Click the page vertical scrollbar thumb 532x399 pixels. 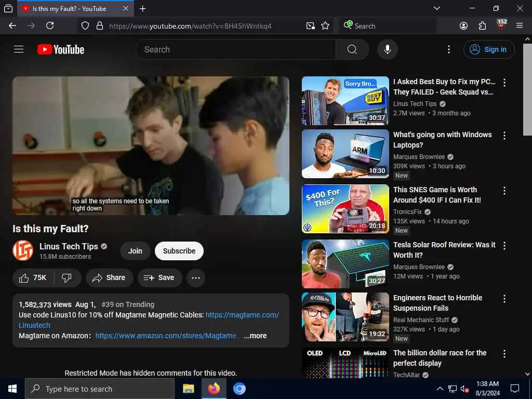click(527, 89)
